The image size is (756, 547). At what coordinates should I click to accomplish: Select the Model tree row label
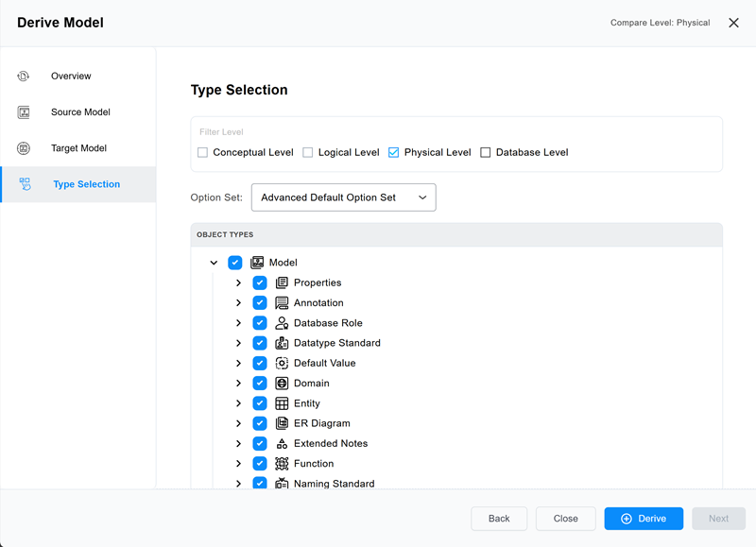point(283,263)
